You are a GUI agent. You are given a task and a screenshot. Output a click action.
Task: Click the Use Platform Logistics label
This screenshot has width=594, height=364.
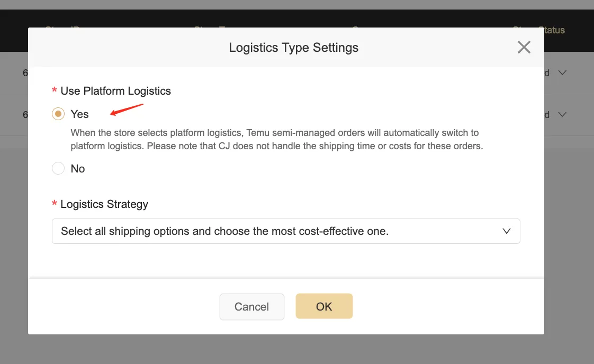[x=116, y=91]
